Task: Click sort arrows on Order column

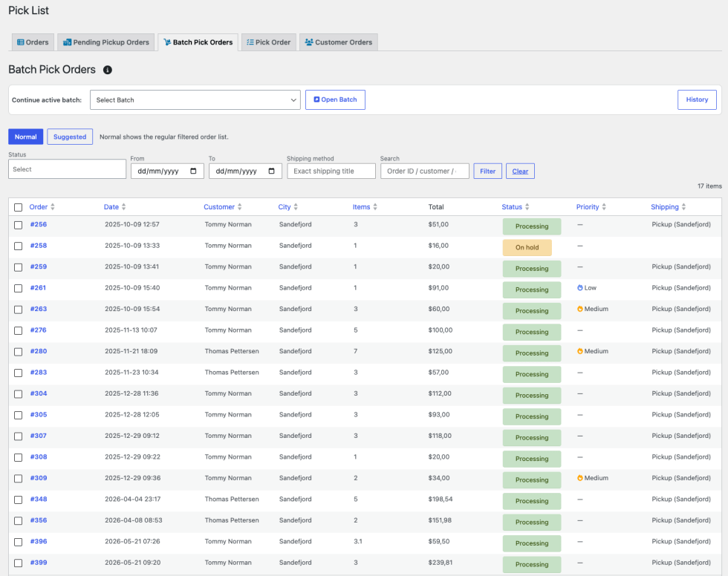Action: 53,207
